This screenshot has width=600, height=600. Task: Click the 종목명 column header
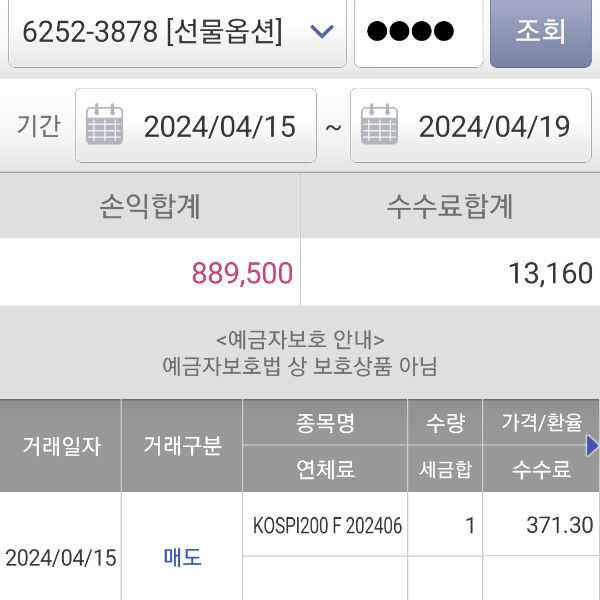pyautogui.click(x=325, y=423)
